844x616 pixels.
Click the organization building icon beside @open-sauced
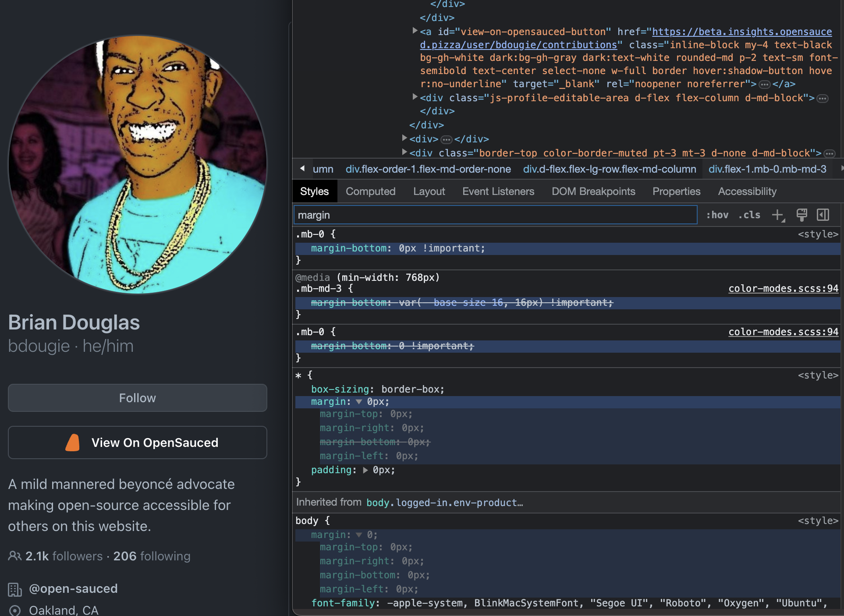(x=15, y=589)
